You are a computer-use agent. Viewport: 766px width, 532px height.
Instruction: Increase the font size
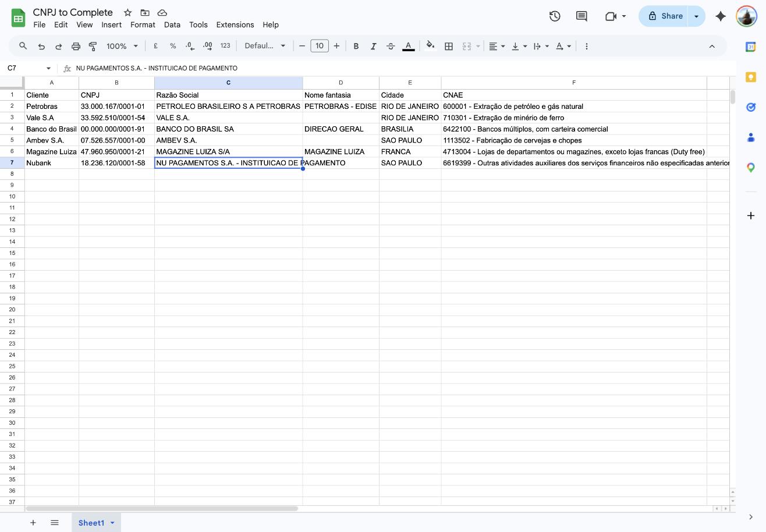[336, 46]
